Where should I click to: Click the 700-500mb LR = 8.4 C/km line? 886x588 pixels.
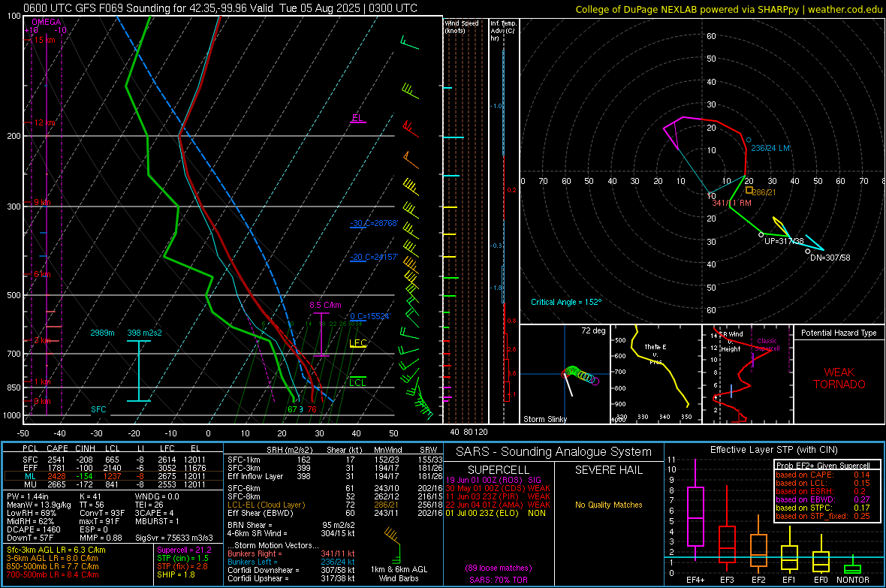pyautogui.click(x=53, y=575)
